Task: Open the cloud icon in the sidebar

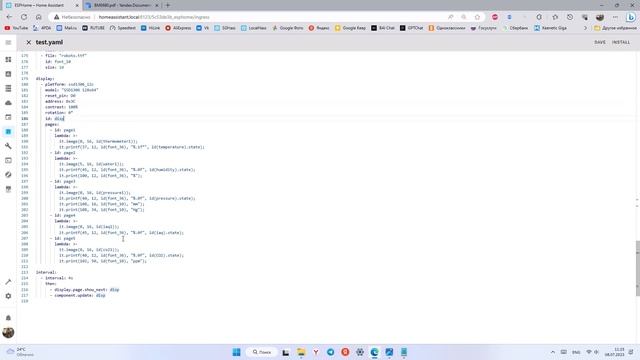Action: pos(8,103)
